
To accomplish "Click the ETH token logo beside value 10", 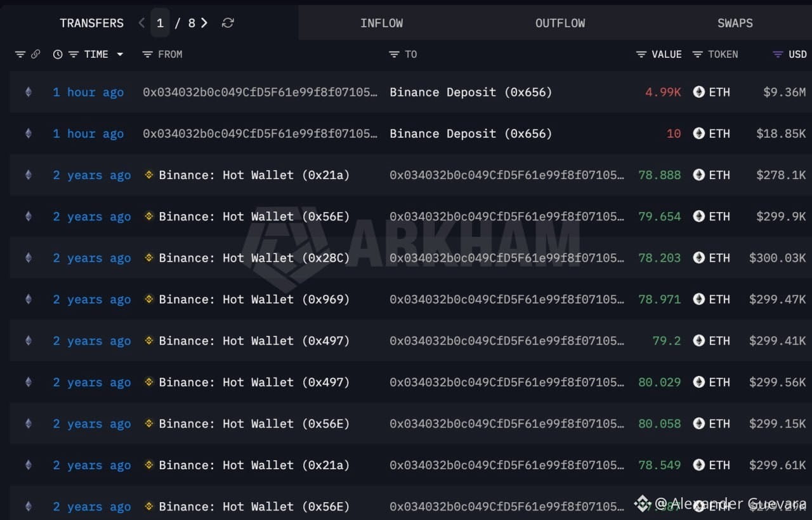I will click(698, 133).
